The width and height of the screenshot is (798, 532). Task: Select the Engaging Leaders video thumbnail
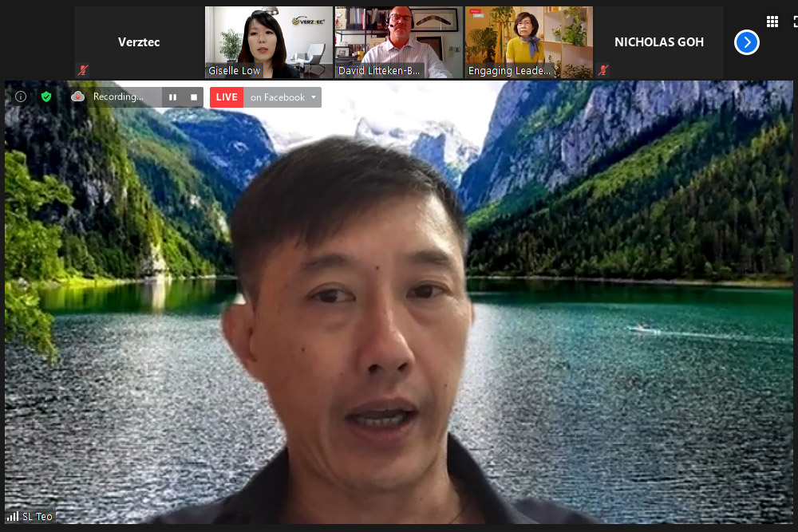point(528,41)
